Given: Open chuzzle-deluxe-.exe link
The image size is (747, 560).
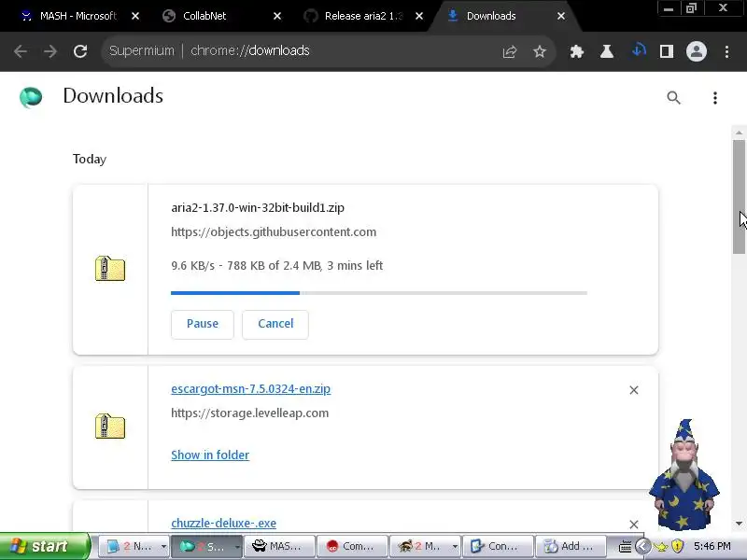Looking at the screenshot, I should [223, 523].
